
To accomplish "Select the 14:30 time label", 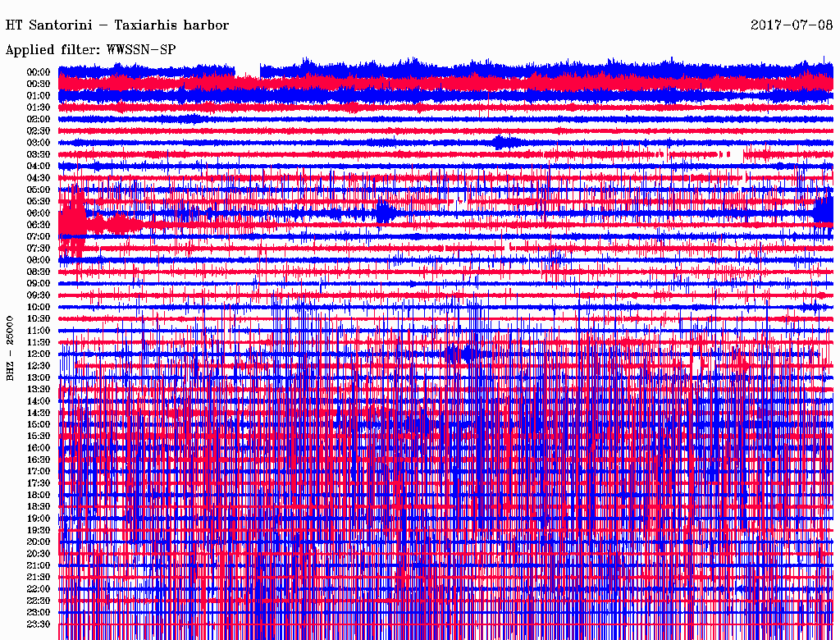I will [39, 414].
